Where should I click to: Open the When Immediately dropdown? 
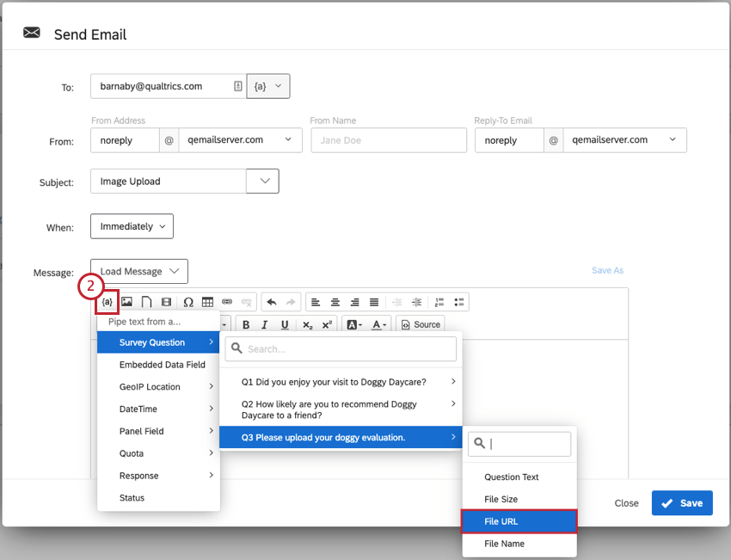click(x=131, y=225)
